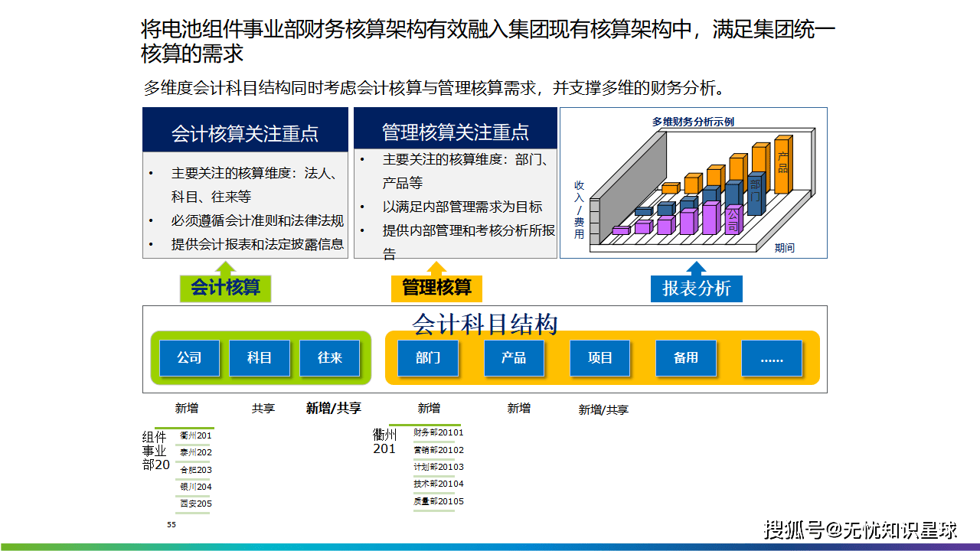Image resolution: width=980 pixels, height=551 pixels.
Task: Click the 备用 box
Action: pos(685,357)
